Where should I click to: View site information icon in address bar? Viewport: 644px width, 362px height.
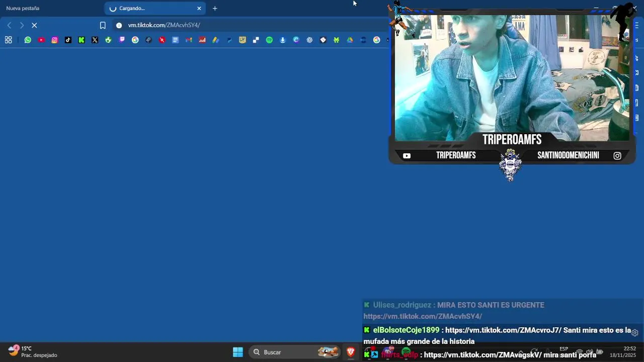point(119,25)
